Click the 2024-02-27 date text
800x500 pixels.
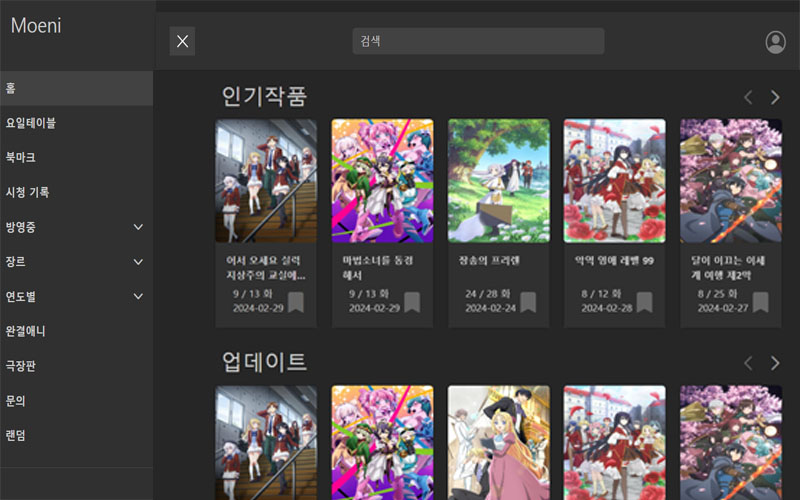[723, 308]
